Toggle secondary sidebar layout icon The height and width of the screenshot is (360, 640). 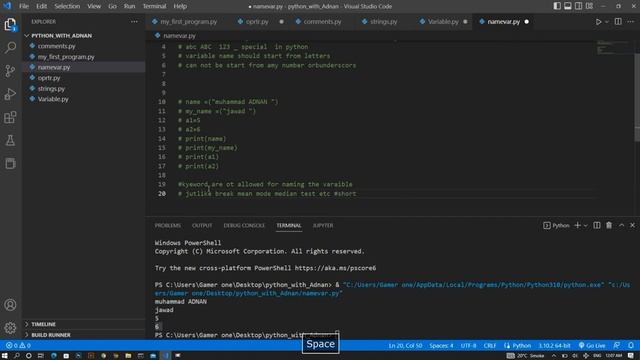point(578,6)
